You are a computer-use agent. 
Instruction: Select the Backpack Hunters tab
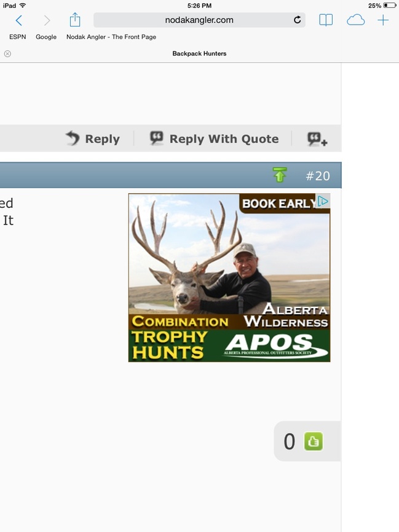199,54
